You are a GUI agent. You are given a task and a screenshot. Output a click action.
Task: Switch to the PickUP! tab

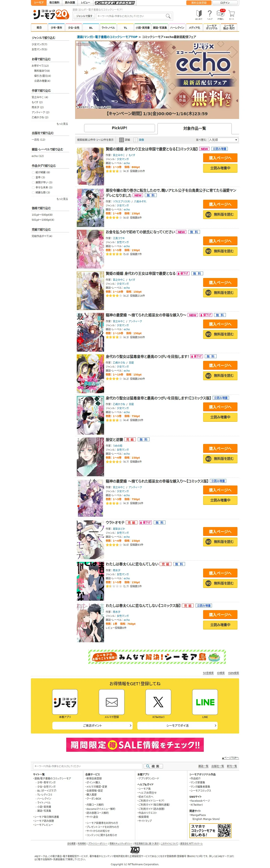[x=119, y=128]
